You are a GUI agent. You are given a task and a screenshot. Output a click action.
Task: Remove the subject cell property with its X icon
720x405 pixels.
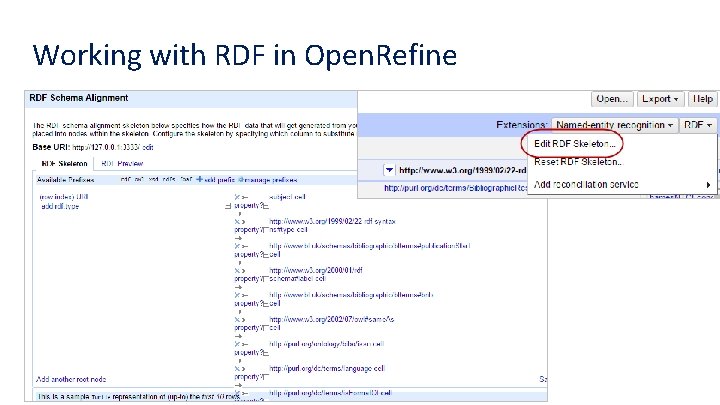click(237, 197)
